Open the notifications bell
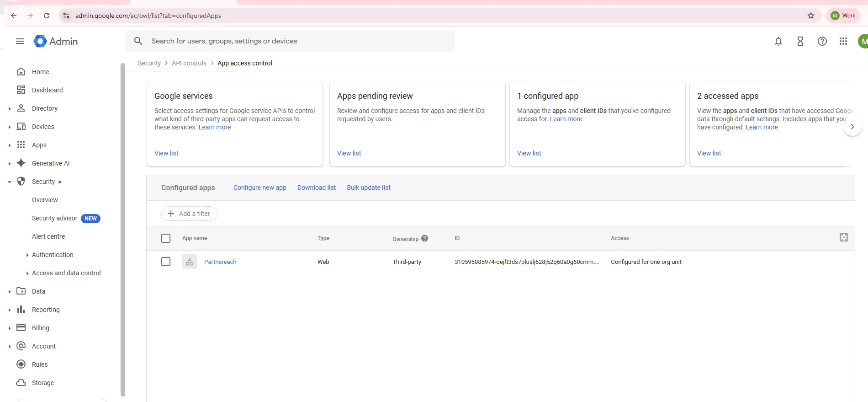 coord(778,41)
